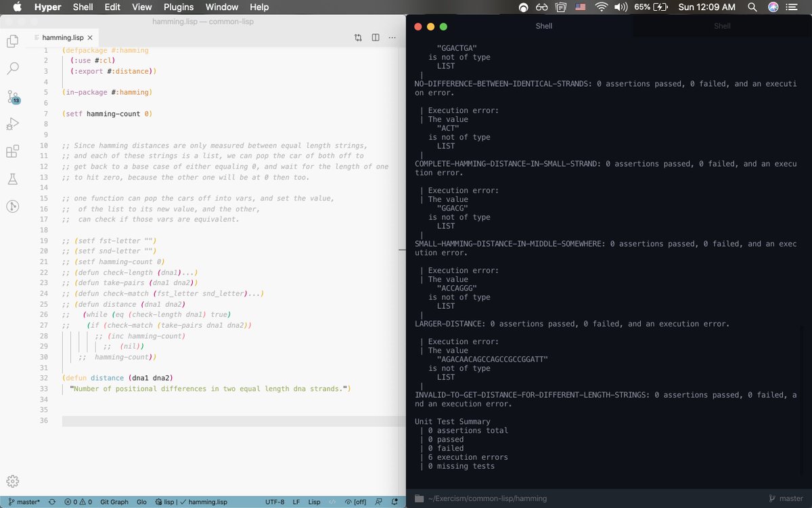Select Lisp language mode in status bar
Viewport: 812px width, 508px height.
tap(315, 502)
